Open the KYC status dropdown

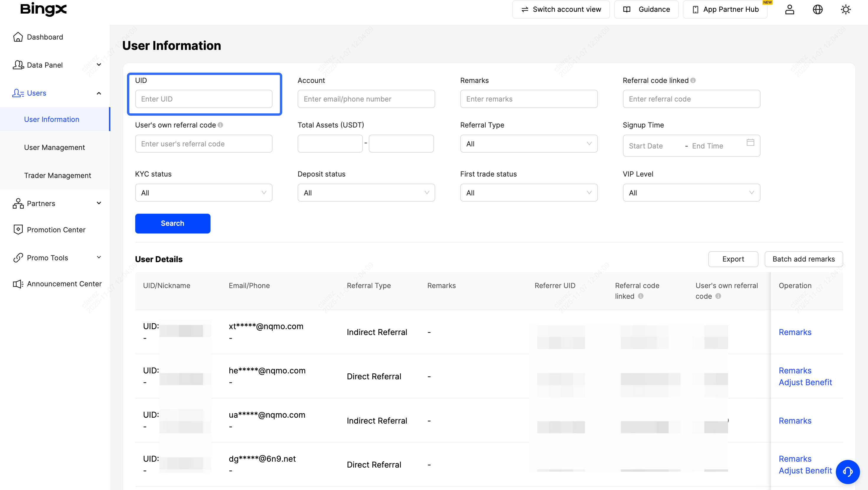203,193
